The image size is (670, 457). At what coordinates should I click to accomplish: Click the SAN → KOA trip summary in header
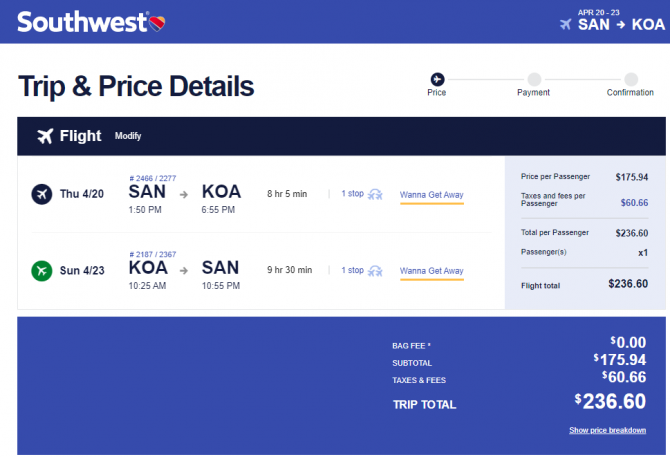tap(621, 24)
